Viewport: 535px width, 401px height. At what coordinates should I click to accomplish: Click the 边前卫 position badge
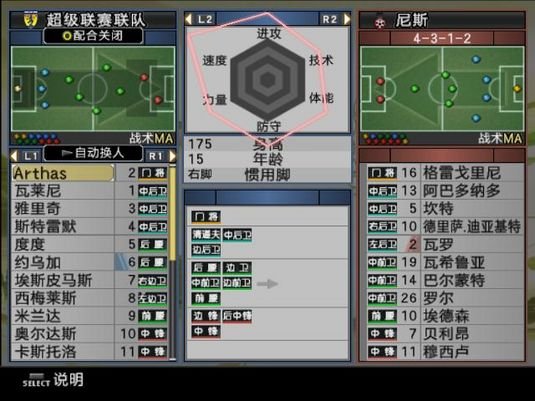pos(237,283)
